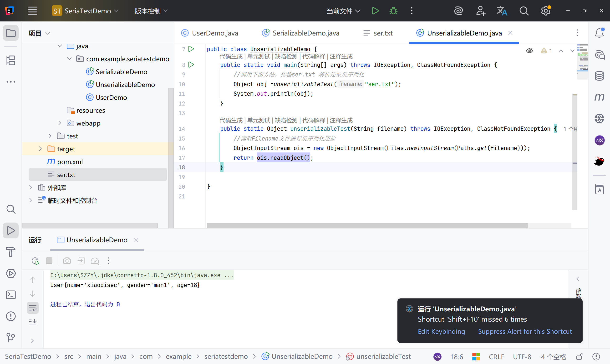Click the editor horizontal scrollbar

pyautogui.click(x=367, y=225)
